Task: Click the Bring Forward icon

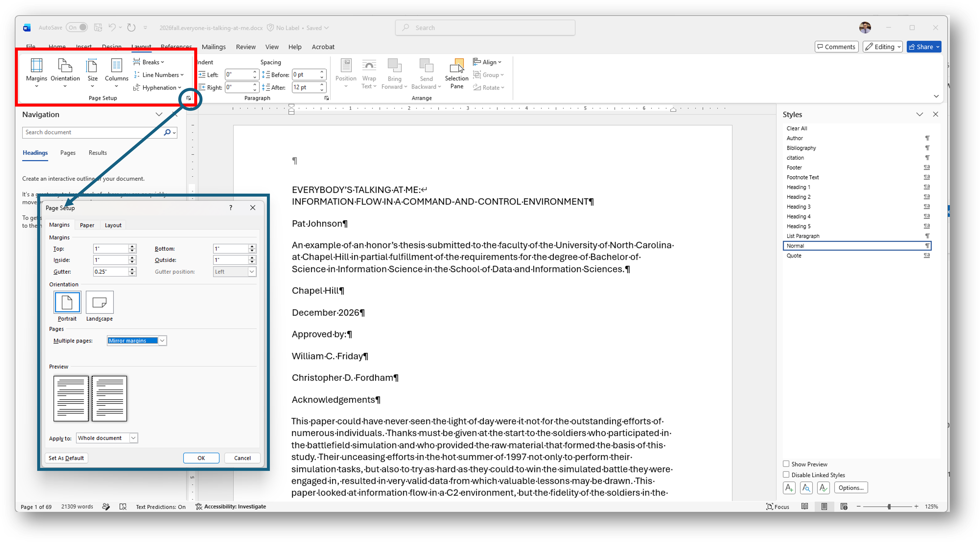Action: click(395, 65)
